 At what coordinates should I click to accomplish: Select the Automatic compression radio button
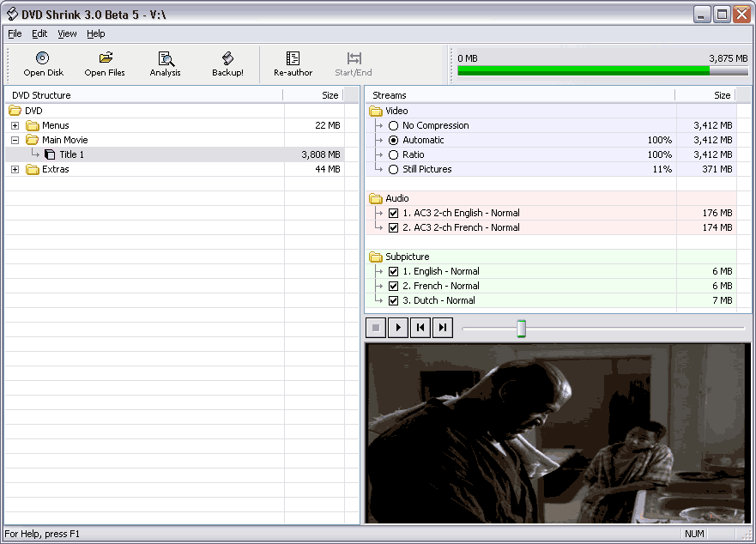pyautogui.click(x=393, y=141)
